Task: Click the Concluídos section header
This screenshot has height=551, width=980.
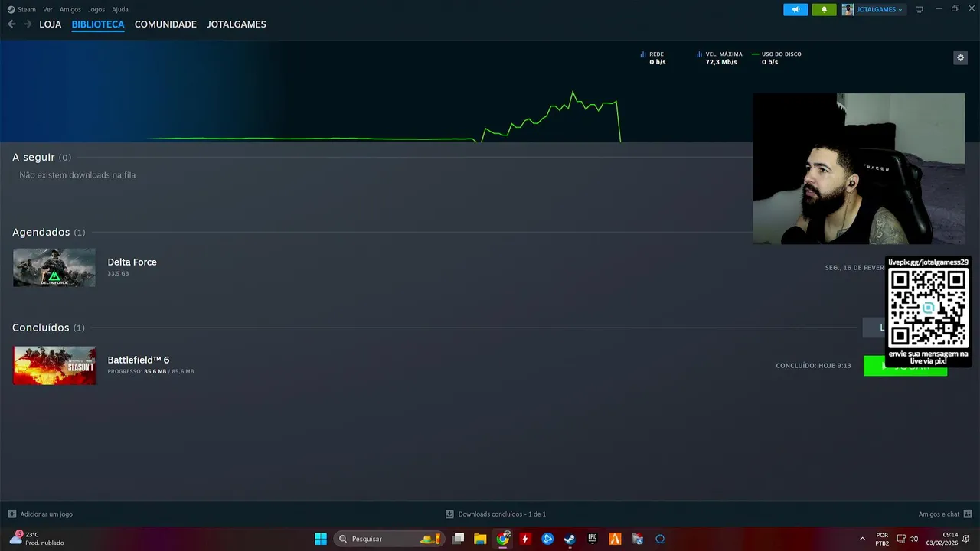Action: [48, 328]
